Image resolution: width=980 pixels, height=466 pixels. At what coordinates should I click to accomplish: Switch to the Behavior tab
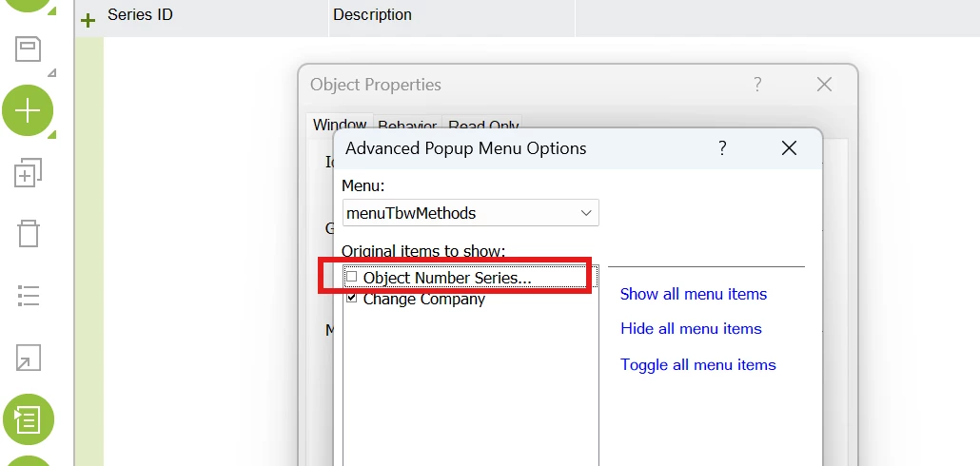[x=407, y=126]
